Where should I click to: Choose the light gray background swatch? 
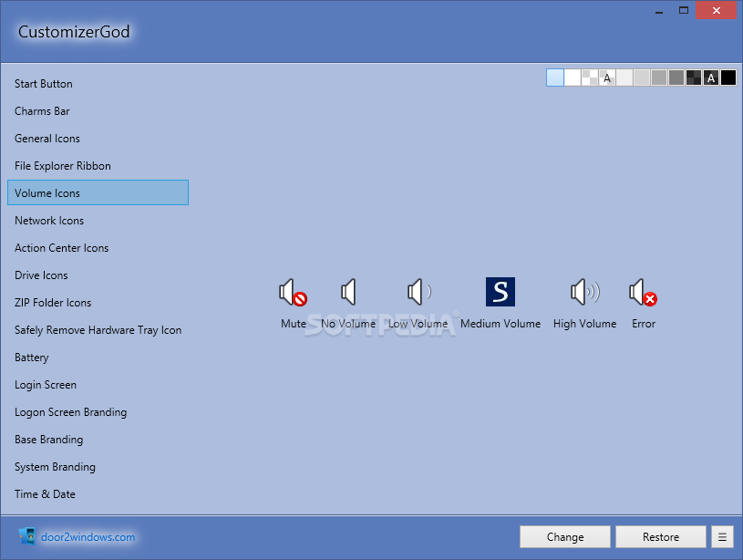(642, 78)
